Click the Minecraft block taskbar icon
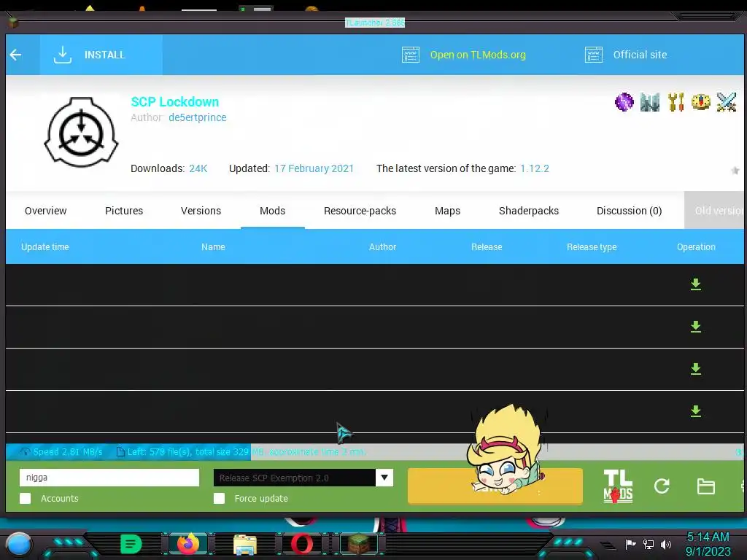 [x=359, y=544]
